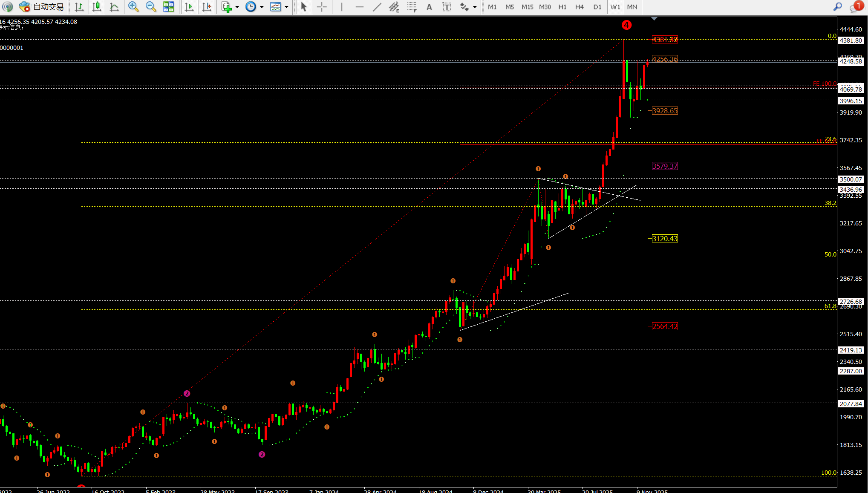Select the trendline drawing tool

point(377,7)
